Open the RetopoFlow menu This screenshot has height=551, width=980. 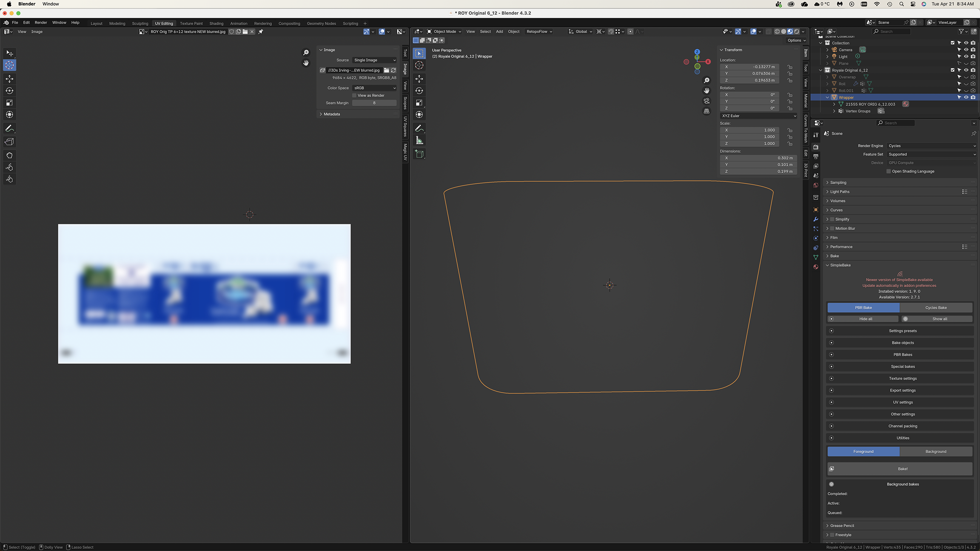(539, 31)
